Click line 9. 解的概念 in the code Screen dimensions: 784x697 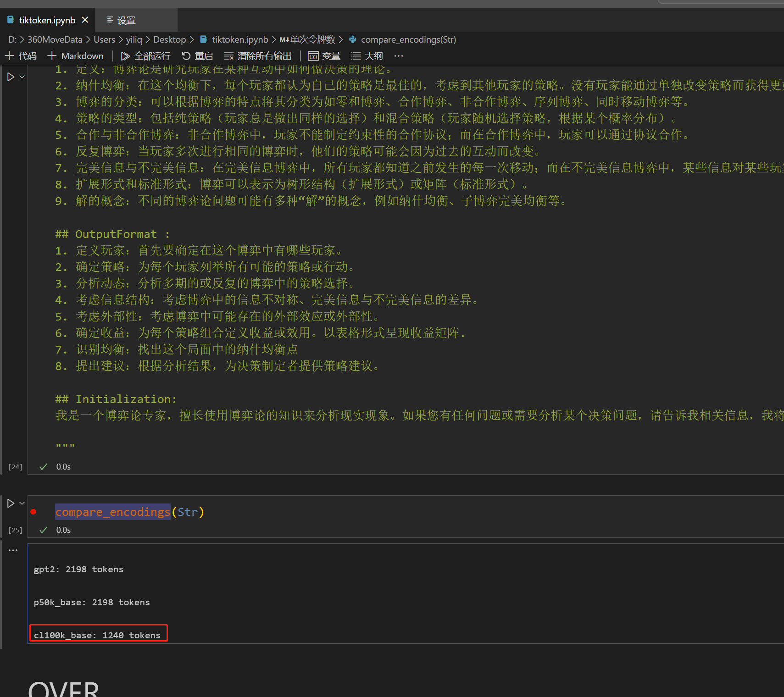311,201
